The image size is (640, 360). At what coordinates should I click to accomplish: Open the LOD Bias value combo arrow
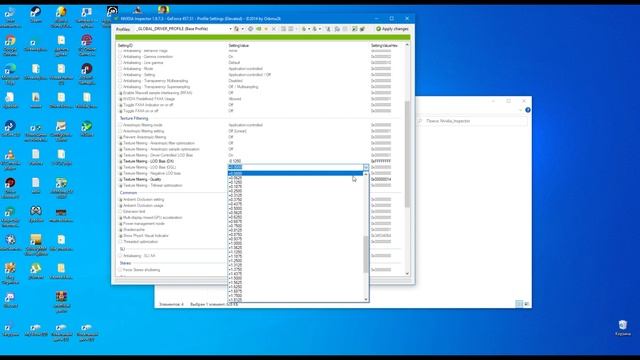click(366, 167)
